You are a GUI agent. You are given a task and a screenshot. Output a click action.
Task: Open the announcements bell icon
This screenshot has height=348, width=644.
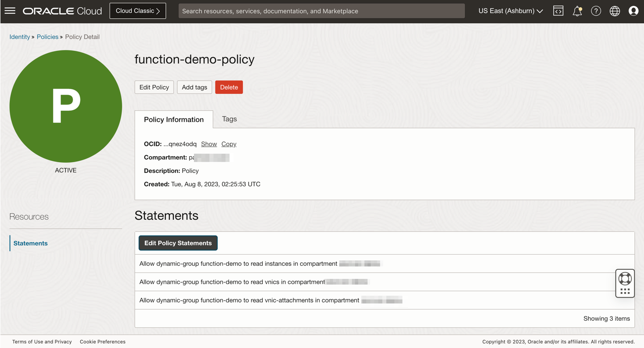(x=577, y=11)
